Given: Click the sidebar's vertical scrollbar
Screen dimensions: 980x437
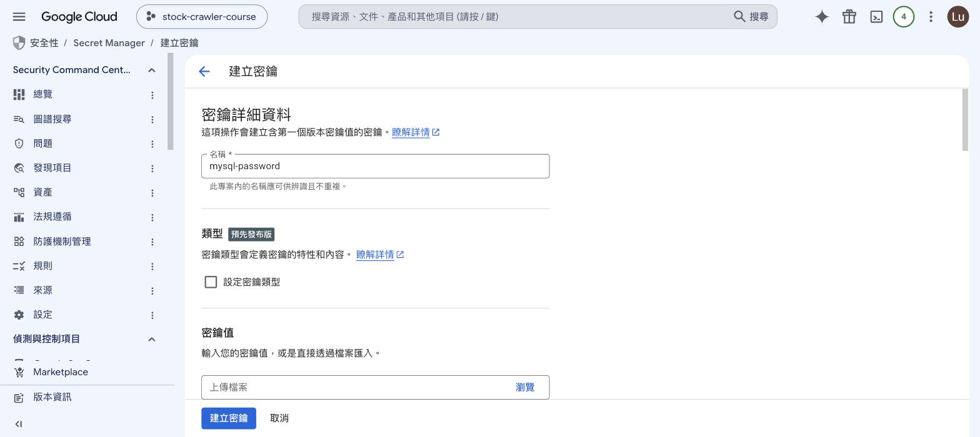Looking at the screenshot, I should pos(171,101).
